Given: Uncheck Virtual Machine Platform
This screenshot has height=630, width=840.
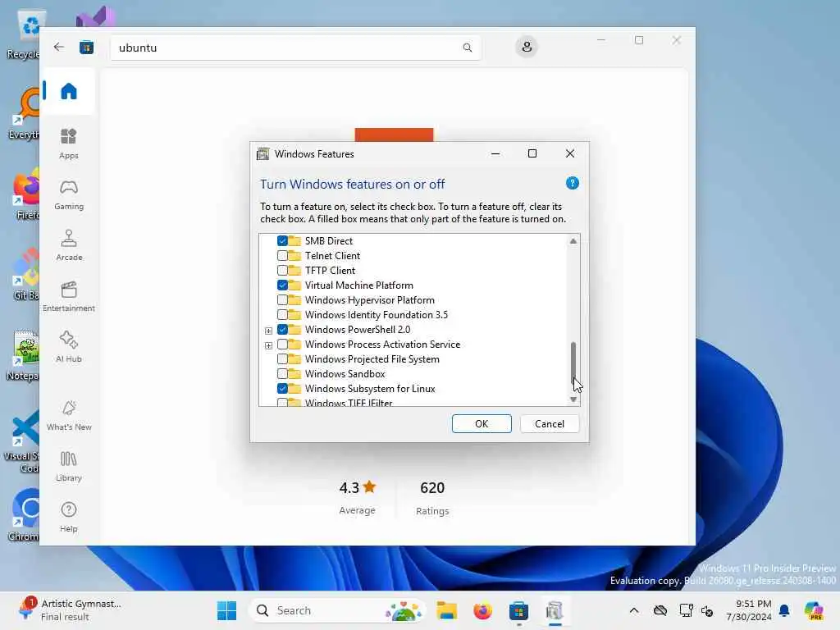Looking at the screenshot, I should pyautogui.click(x=282, y=285).
